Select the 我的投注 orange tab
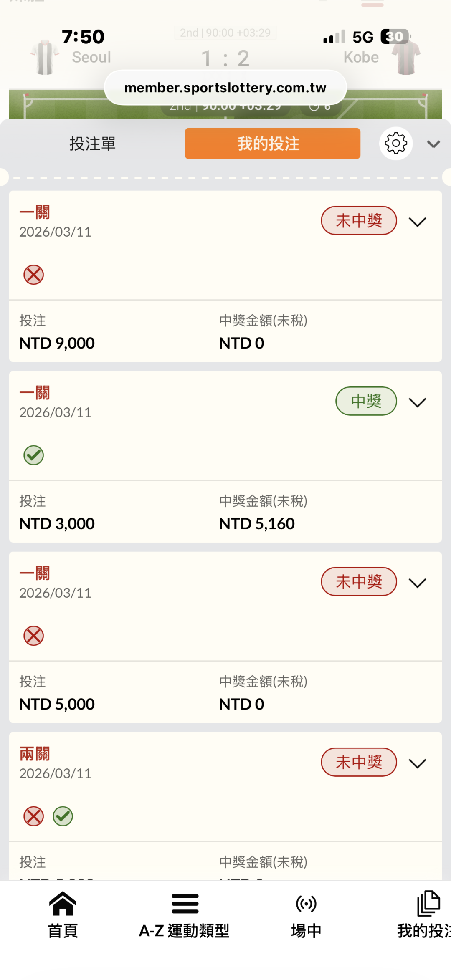The image size is (451, 980). 272,144
